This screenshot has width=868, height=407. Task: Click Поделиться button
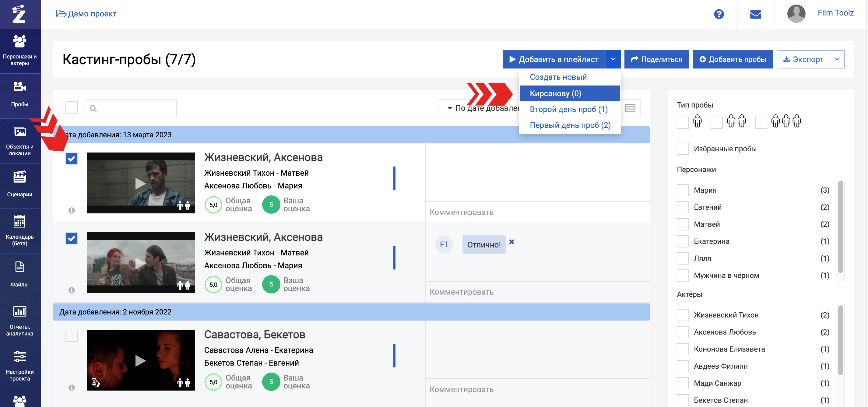pos(656,59)
